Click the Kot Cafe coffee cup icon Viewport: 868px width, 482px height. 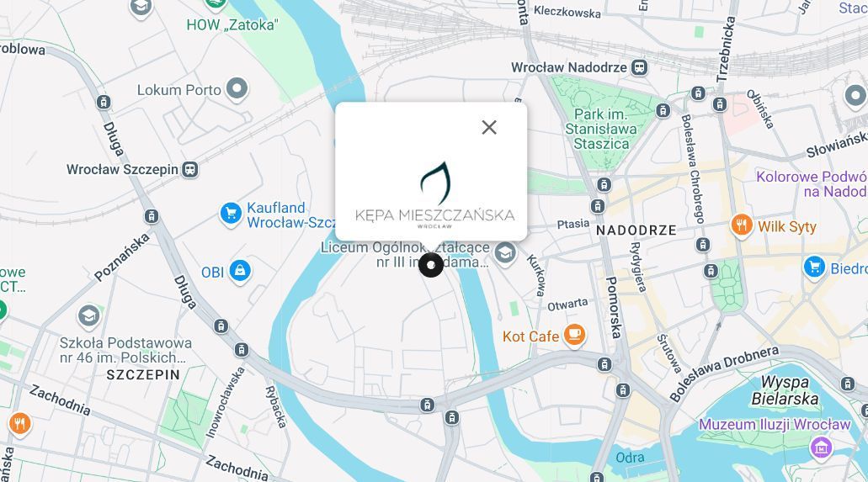pyautogui.click(x=575, y=335)
